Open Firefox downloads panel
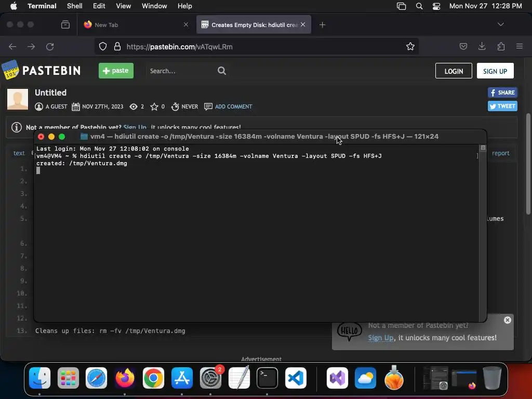The height and width of the screenshot is (399, 532). [482, 46]
